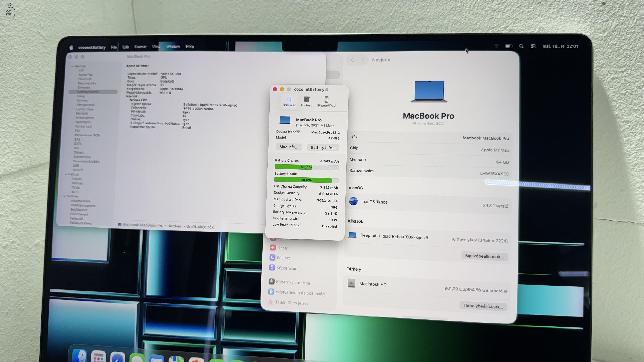Open the coconutBattery application menu

pos(92,47)
